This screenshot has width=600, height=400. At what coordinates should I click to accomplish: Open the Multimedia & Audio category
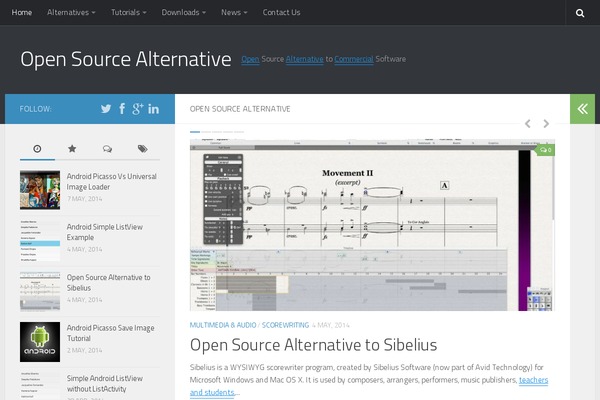pos(223,325)
